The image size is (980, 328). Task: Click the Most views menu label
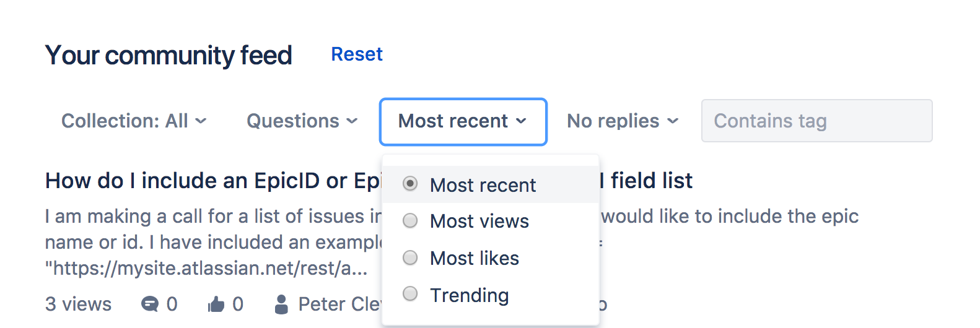pos(479,221)
